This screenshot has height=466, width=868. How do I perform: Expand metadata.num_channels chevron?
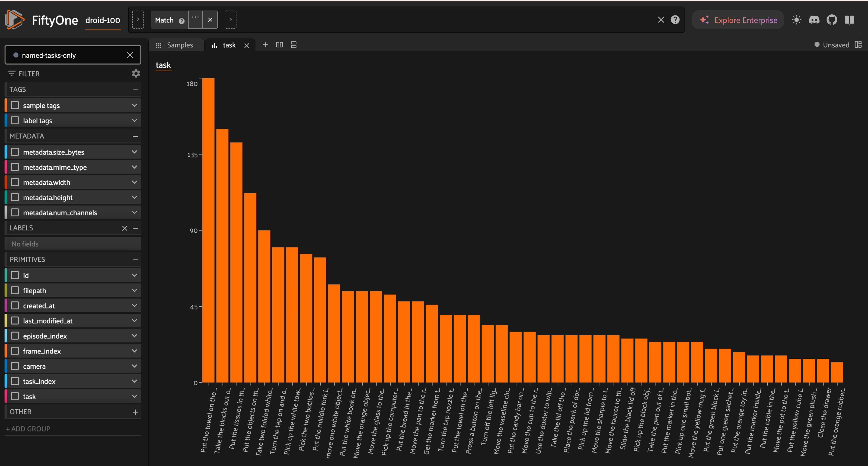tap(135, 213)
